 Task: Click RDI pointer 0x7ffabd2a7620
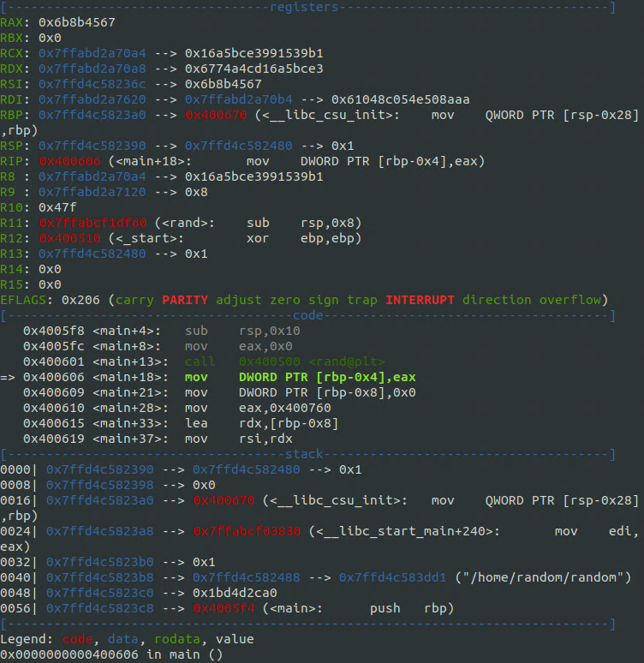coord(92,99)
